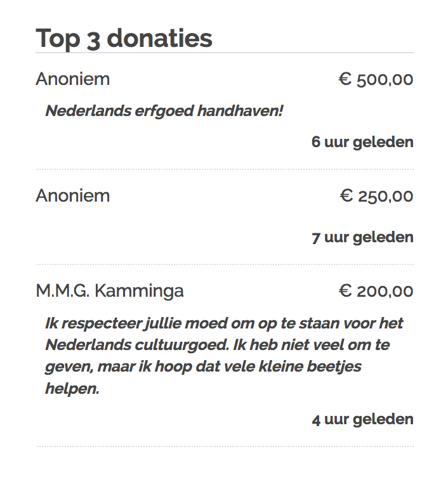Viewport: 448px width, 487px height.
Task: Click the word "helpen." ending Kamminga's message
Action: (72, 389)
